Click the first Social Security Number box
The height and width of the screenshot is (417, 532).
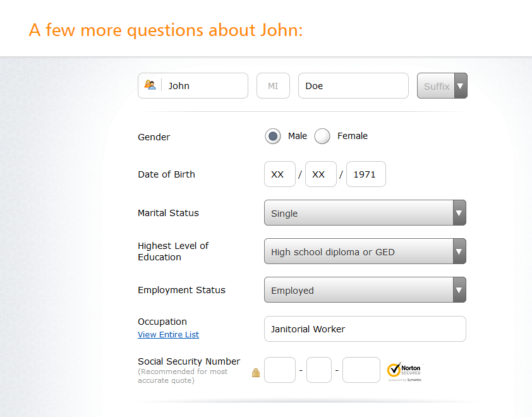point(279,370)
